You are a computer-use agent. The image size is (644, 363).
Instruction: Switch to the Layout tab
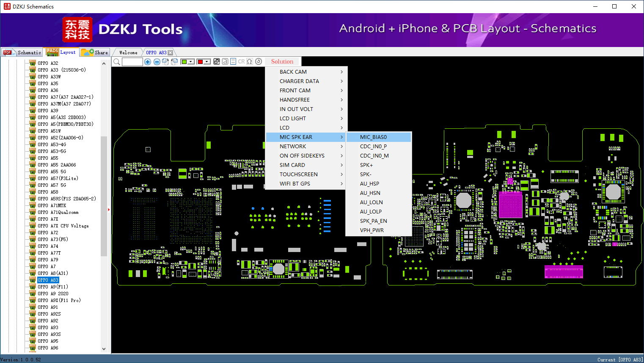(61, 52)
